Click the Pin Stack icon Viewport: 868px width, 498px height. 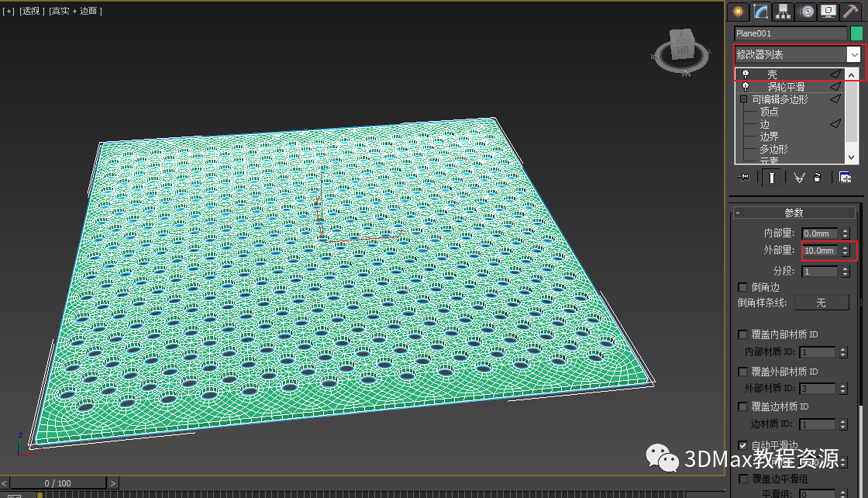tap(743, 178)
